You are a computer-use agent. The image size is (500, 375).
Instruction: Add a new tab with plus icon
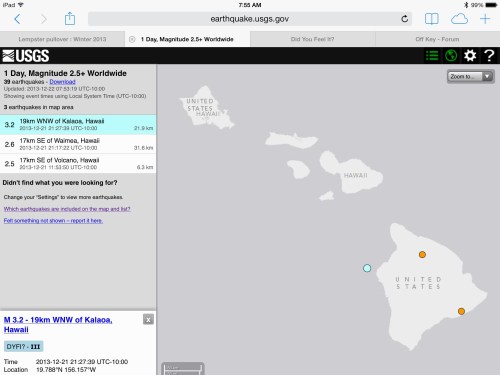click(x=485, y=19)
